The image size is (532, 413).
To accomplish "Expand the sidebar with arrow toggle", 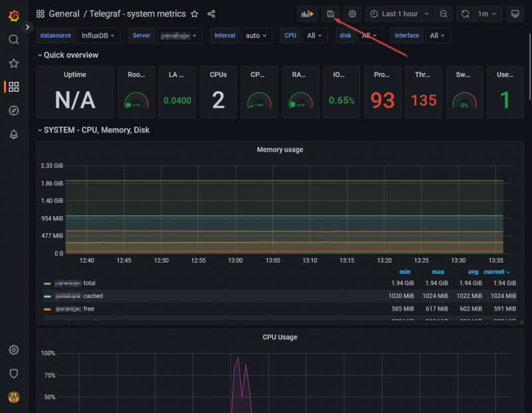I will click(x=27, y=27).
